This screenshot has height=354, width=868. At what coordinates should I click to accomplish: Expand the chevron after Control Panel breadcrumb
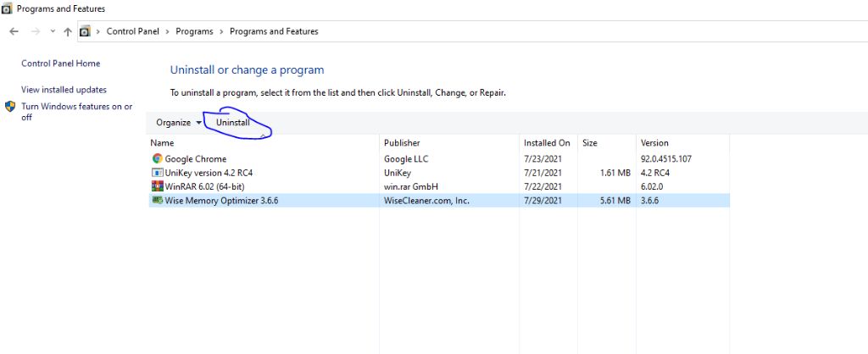point(167,31)
